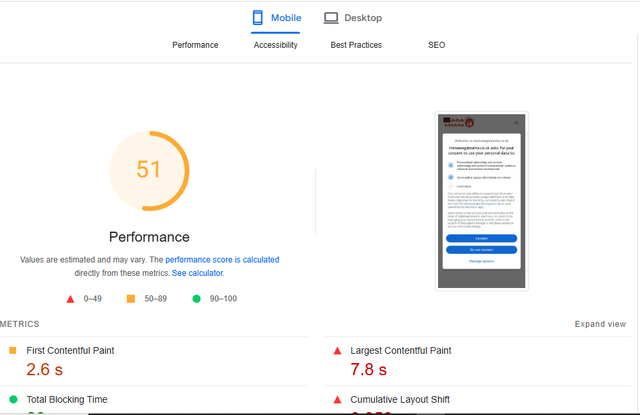Jump to the Performance category
The height and width of the screenshot is (415, 640).
click(x=195, y=45)
